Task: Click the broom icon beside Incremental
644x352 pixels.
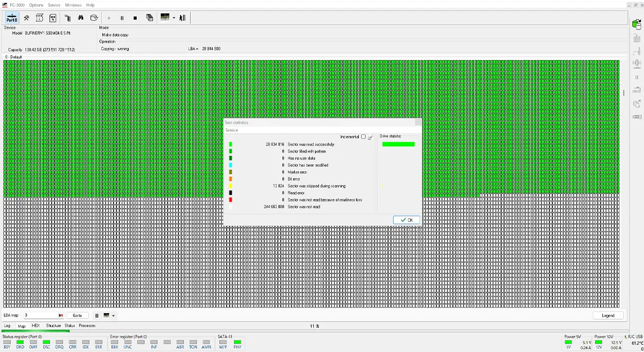Action: pos(370,137)
